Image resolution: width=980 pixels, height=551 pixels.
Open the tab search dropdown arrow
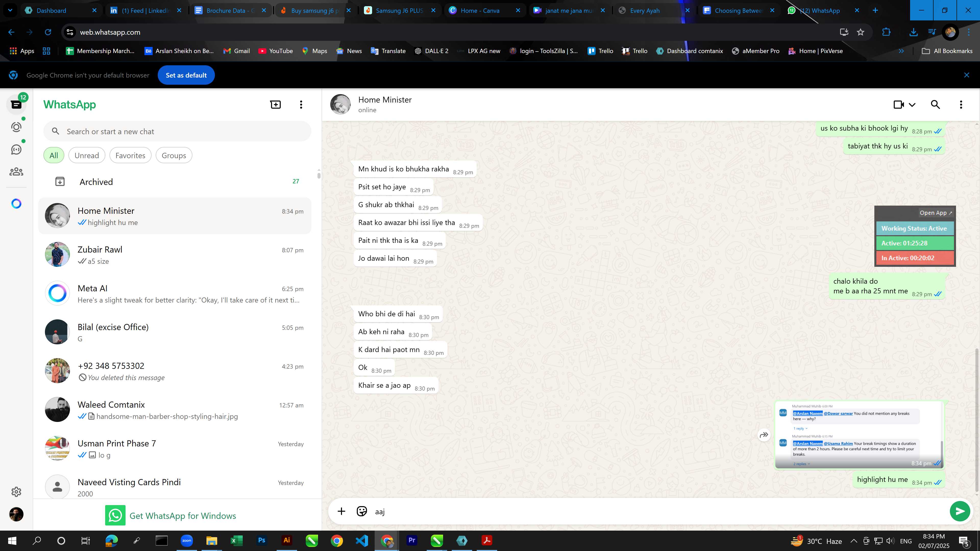click(x=10, y=11)
